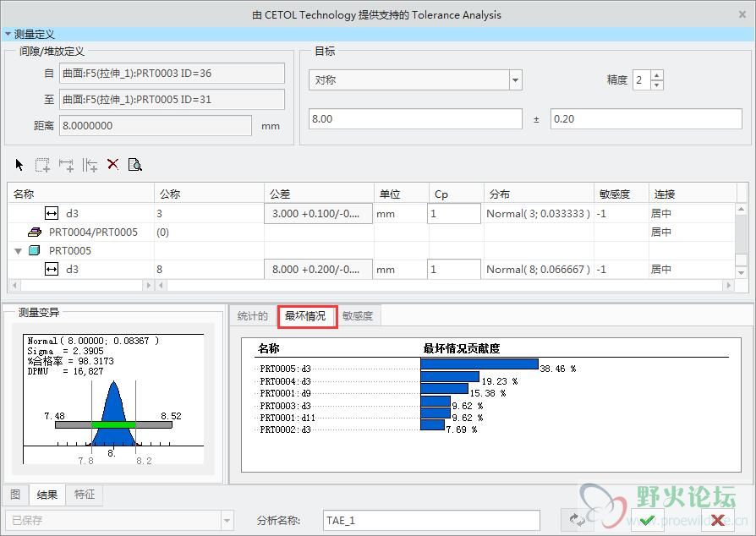Click the 公称 column header

(x=209, y=194)
